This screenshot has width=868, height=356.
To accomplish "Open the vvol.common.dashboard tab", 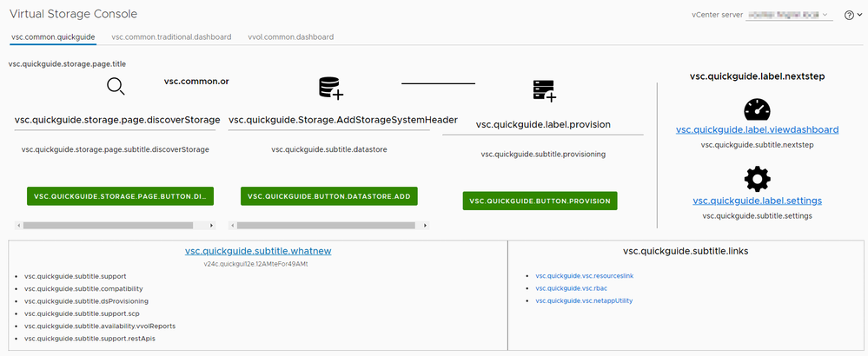I will click(290, 37).
